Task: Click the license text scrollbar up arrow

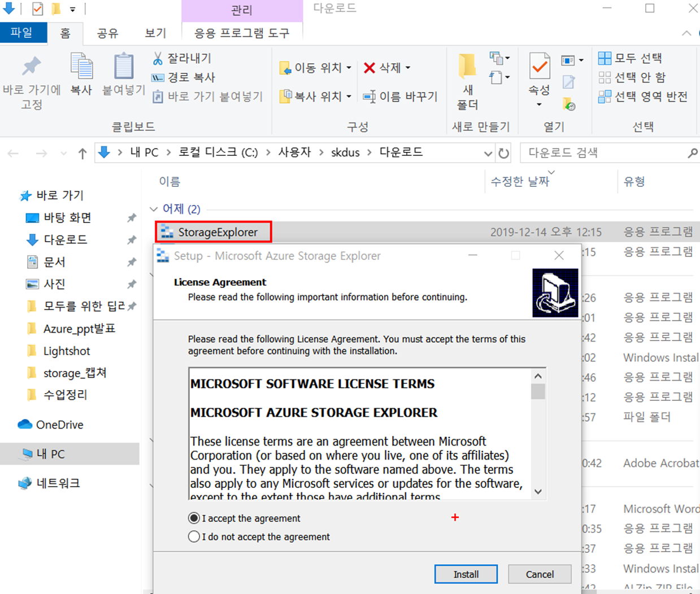Action: [x=538, y=376]
